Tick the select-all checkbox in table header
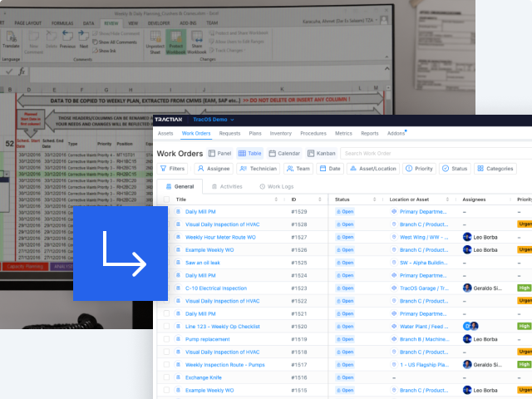 [166, 199]
